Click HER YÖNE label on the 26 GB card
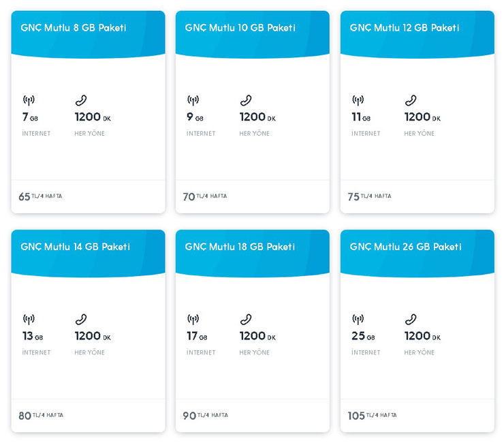The height and width of the screenshot is (443, 504). coord(420,352)
